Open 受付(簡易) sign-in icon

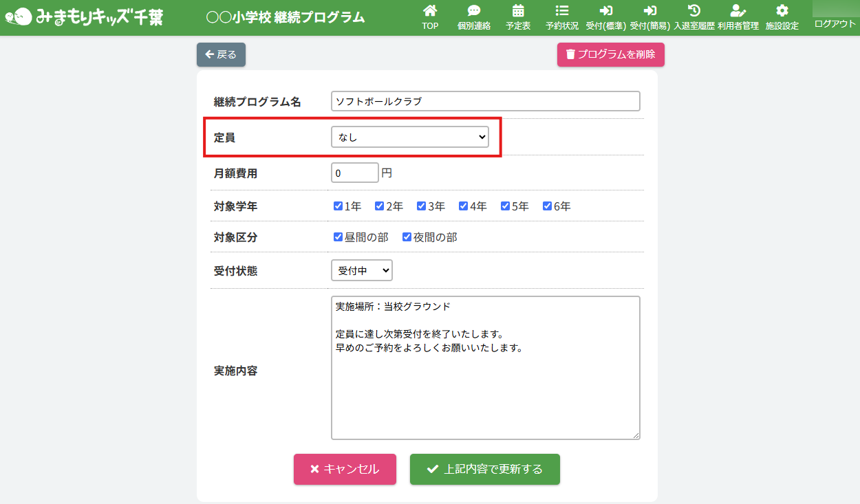649,11
